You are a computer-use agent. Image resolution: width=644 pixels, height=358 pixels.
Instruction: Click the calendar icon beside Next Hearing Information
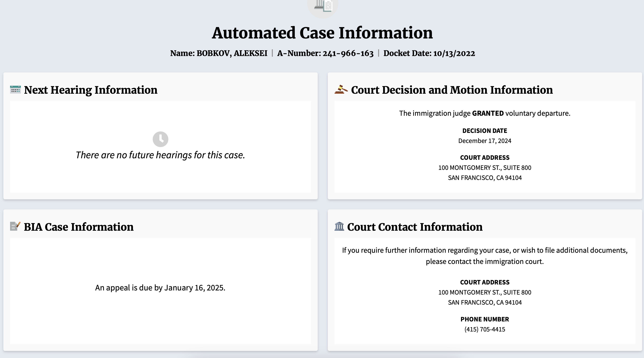coord(15,89)
